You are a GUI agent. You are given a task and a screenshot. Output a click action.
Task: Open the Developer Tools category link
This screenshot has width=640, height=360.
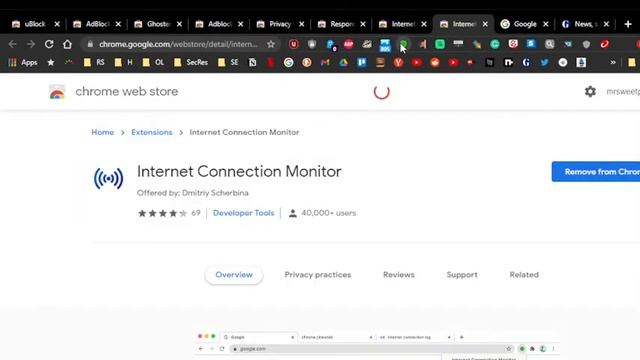pyautogui.click(x=244, y=213)
